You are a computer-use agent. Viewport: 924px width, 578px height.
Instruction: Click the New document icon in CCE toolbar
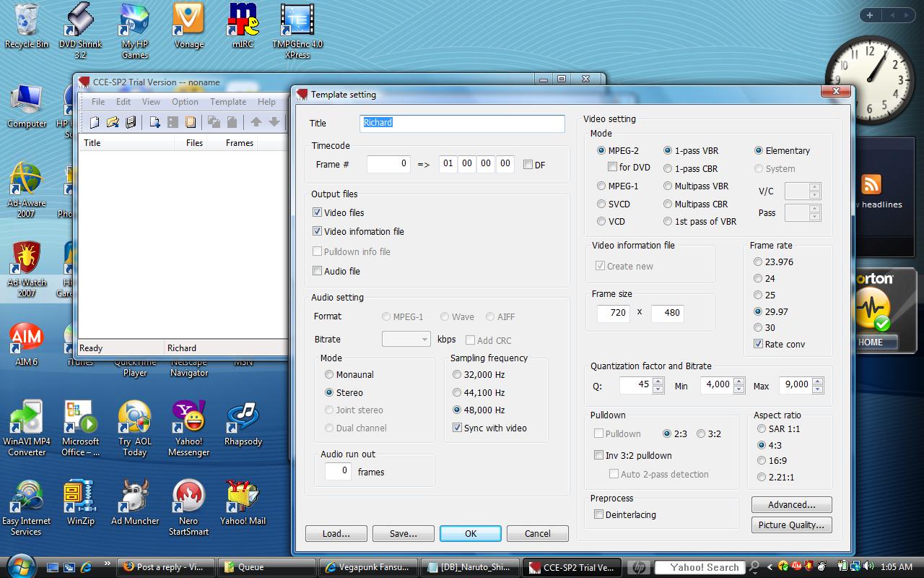tap(94, 122)
